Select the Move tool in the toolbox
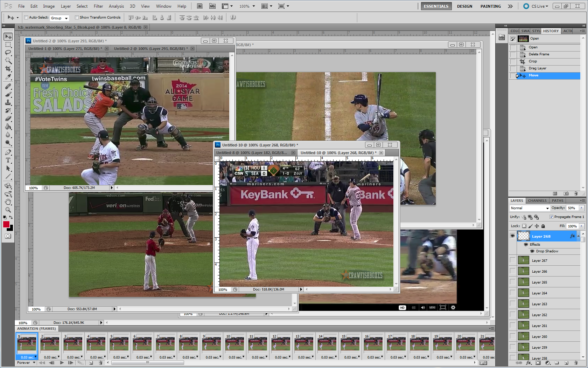Screen dimensions: 588x368 pos(8,37)
